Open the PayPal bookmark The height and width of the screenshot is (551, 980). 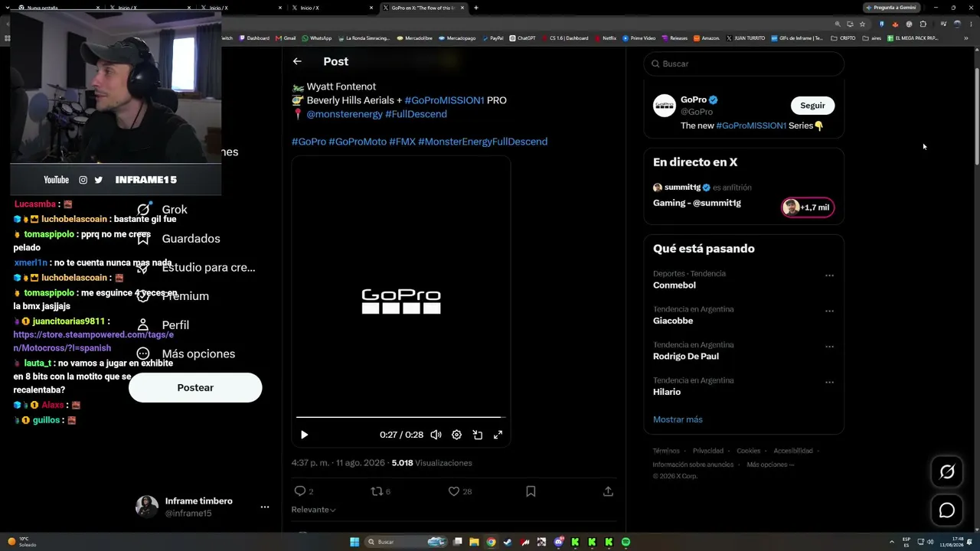click(x=492, y=37)
